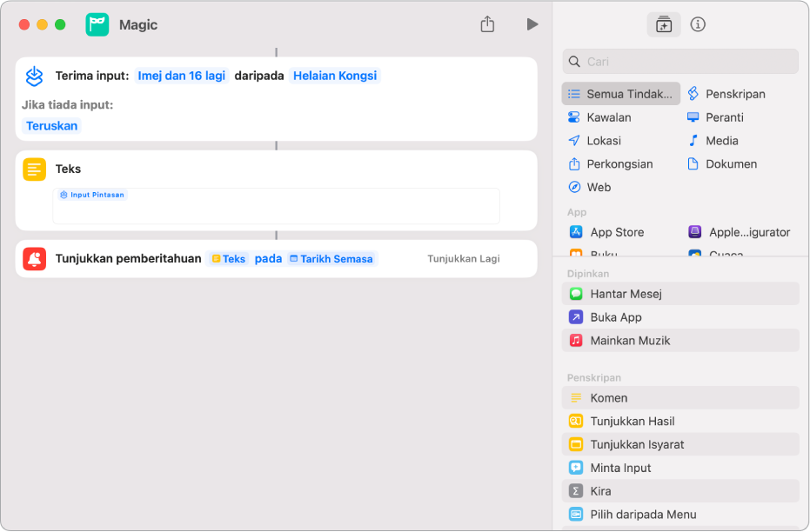Run the Magic shortcut with play button

pyautogui.click(x=532, y=24)
